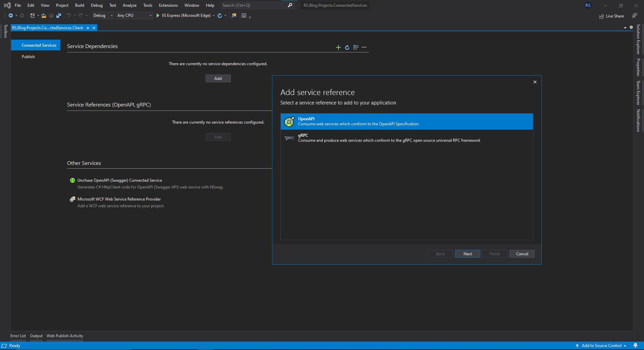The image size is (644, 350).
Task: Open the Web Publish Activity tab
Action: tap(65, 336)
